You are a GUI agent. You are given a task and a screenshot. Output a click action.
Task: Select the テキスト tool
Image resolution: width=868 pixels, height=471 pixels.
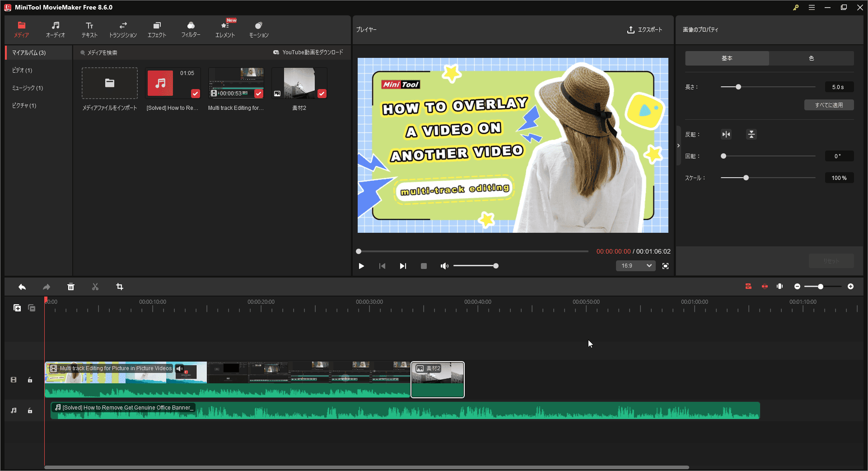[89, 29]
